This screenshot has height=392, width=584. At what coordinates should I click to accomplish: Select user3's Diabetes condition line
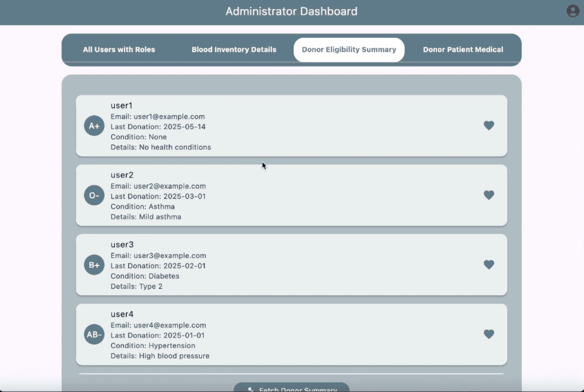click(x=145, y=276)
